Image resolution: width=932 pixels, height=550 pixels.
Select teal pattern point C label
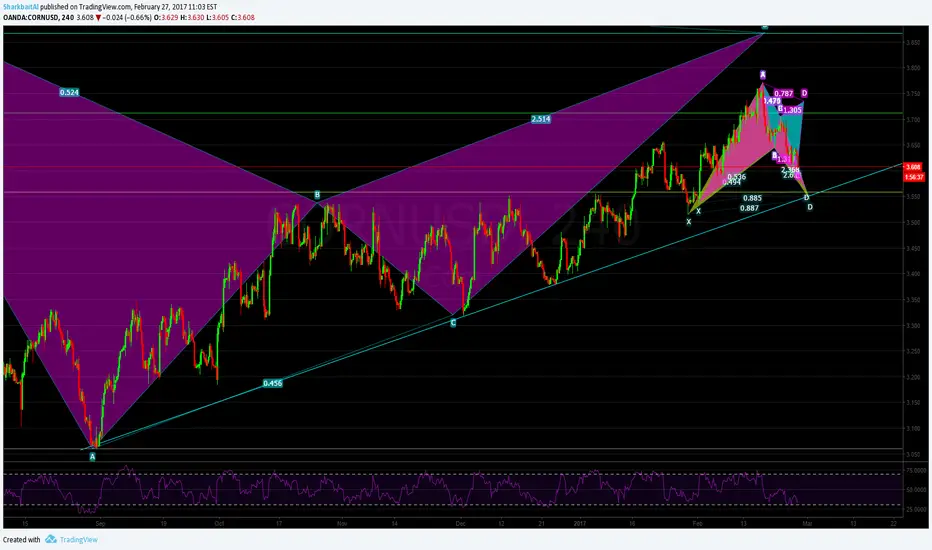pyautogui.click(x=453, y=323)
